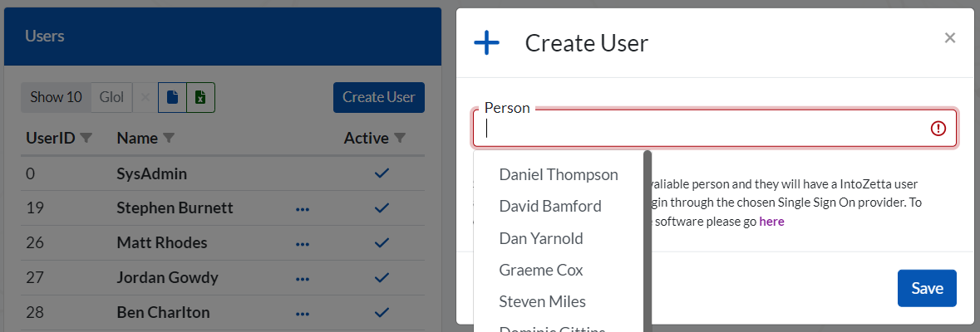This screenshot has width=980, height=332.
Task: Select Steven Miles from the suggestions
Action: [x=542, y=301]
